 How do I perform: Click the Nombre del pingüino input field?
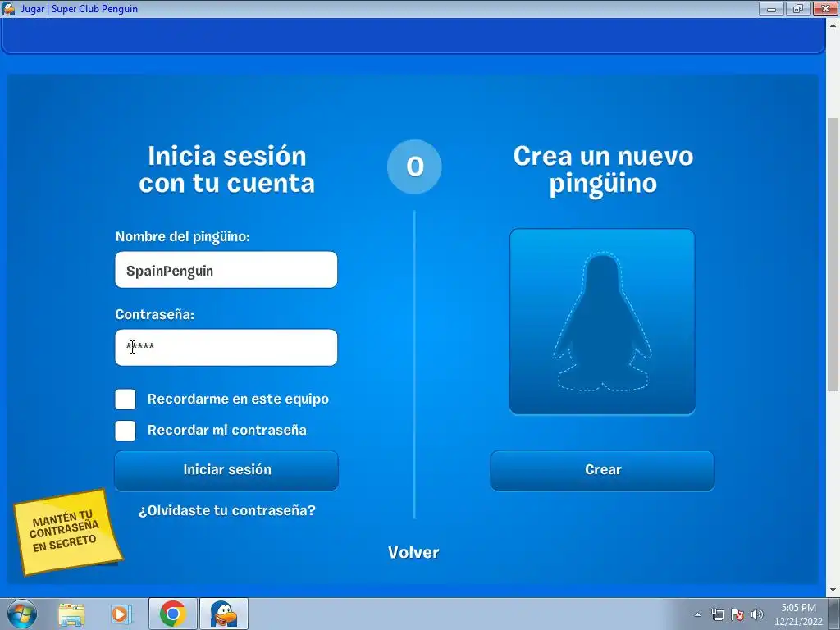click(226, 269)
